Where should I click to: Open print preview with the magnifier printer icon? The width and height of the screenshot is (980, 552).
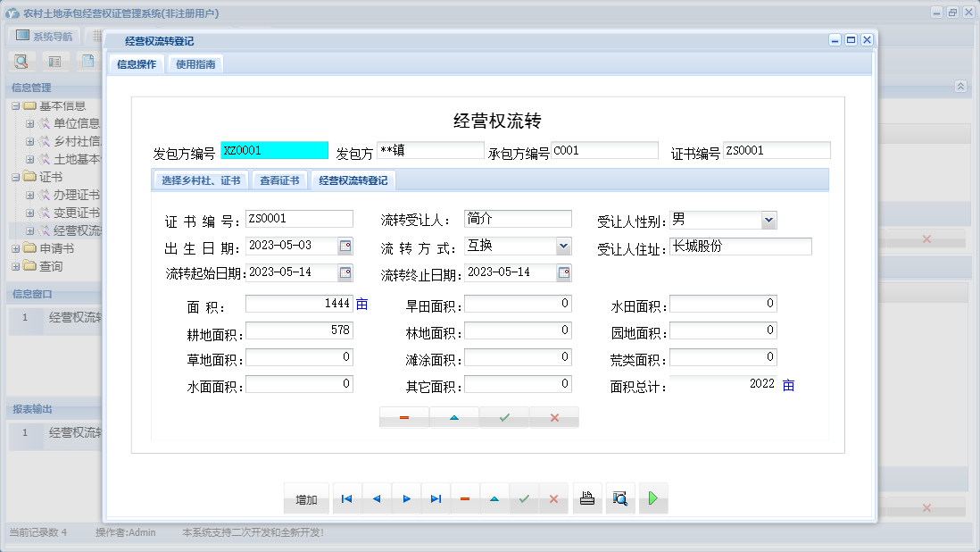[x=620, y=498]
